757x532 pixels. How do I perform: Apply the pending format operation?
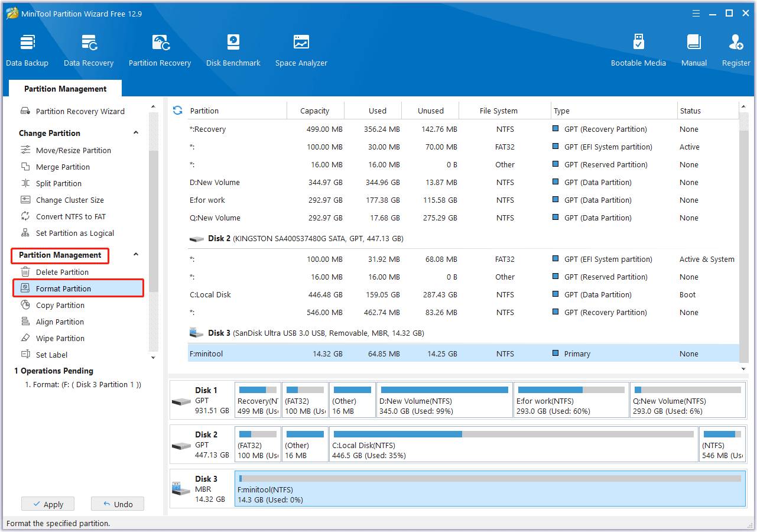tap(47, 504)
